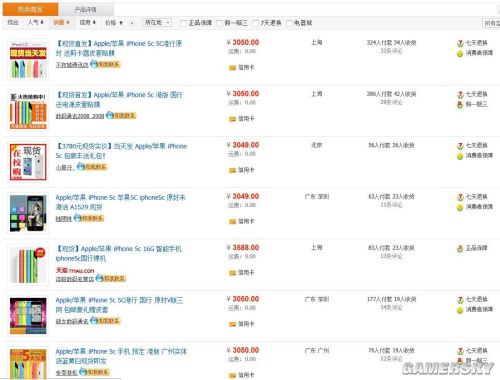The height and width of the screenshot is (380, 500).
Task: Click 消费者保障 badge icon in 324人付款 row
Action: 460,53
